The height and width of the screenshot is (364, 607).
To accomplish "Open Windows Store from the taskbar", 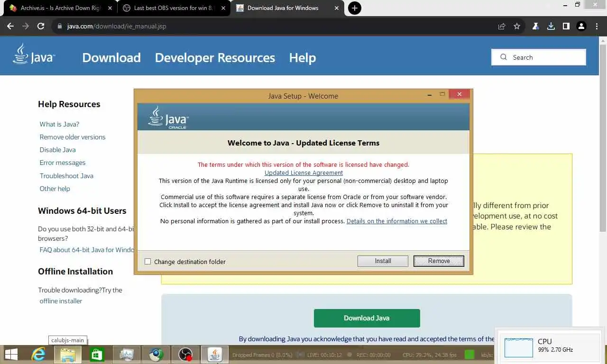I will point(97,355).
